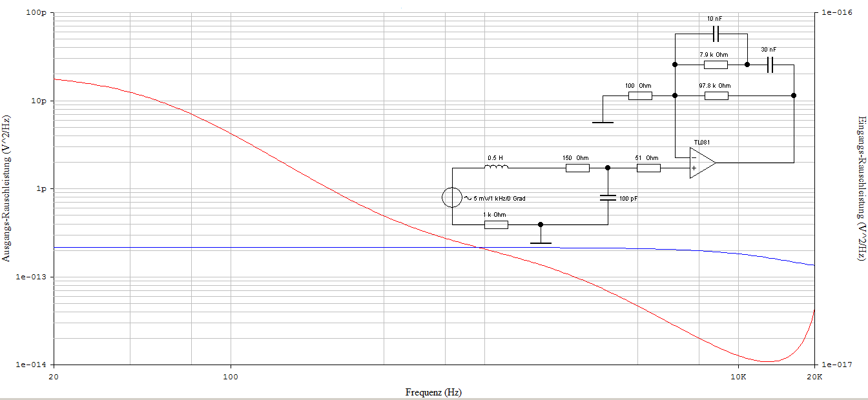Click the TL081 op-amp symbol
The image size is (868, 400).
(x=702, y=163)
